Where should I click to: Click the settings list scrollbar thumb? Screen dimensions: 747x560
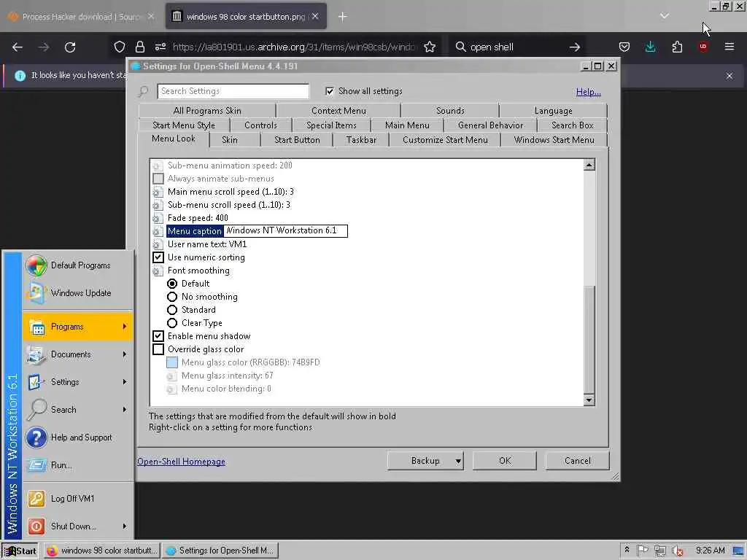589,338
